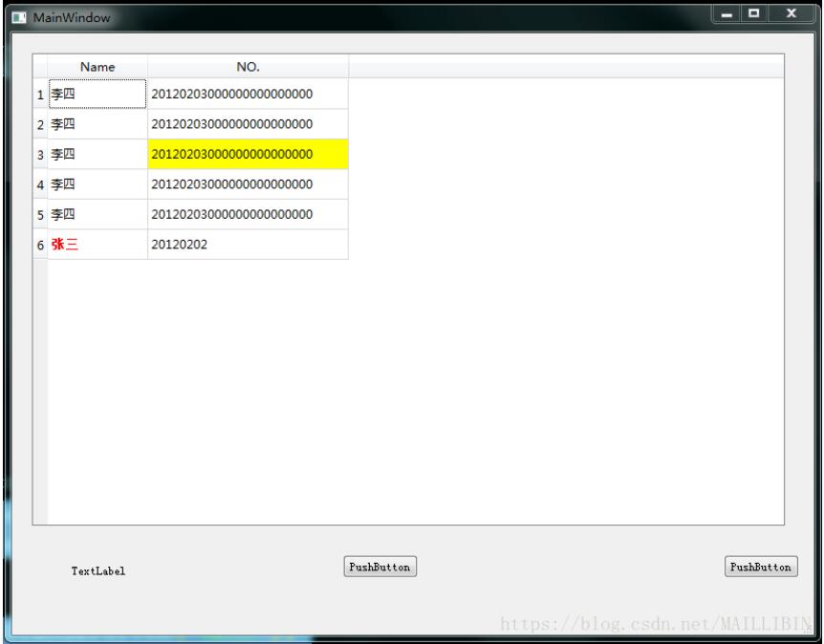Select row header number 1
The width and height of the screenshot is (824, 644).
coord(40,95)
